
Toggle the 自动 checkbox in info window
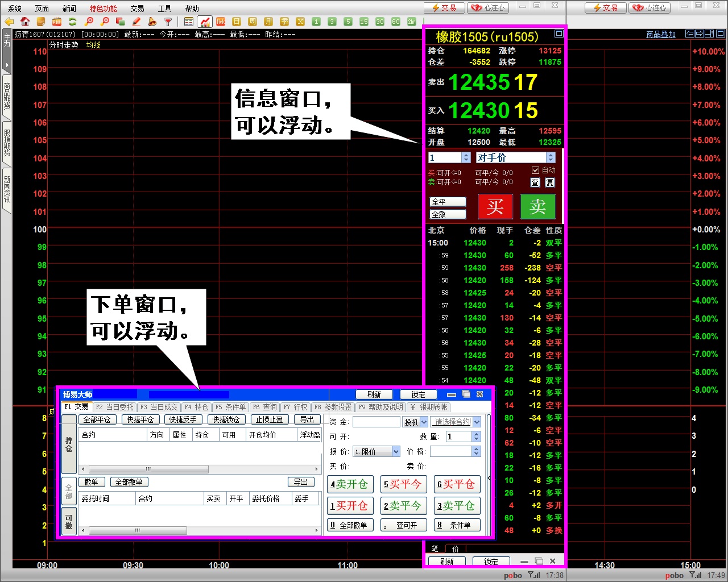(535, 170)
